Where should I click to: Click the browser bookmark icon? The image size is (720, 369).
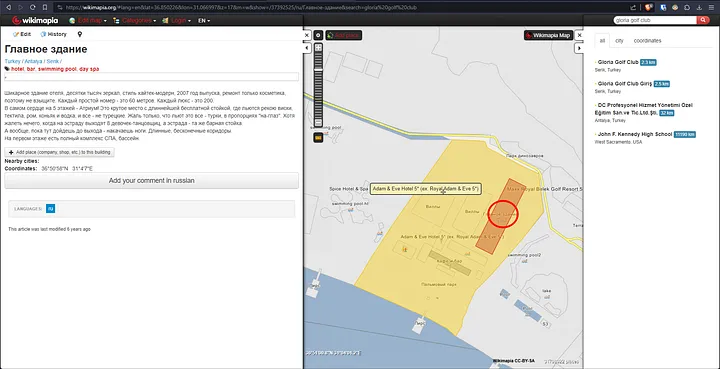pos(45,7)
